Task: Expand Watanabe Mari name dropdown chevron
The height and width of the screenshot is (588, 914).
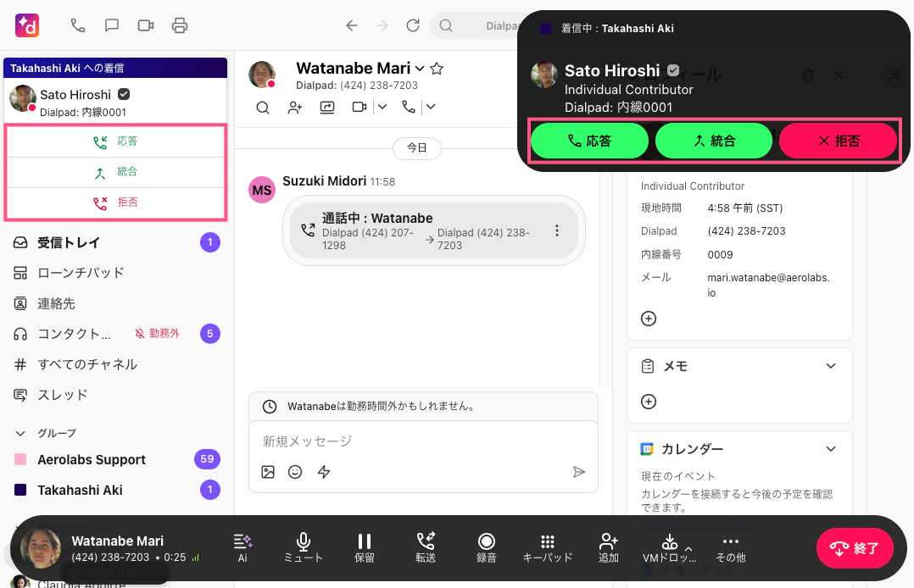Action: [420, 69]
